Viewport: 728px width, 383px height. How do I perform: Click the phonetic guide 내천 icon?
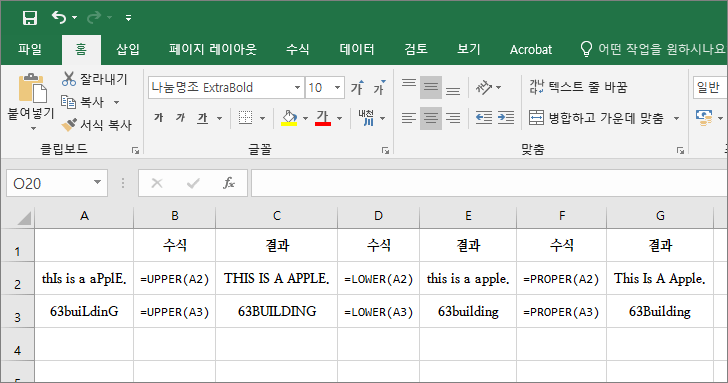point(366,118)
